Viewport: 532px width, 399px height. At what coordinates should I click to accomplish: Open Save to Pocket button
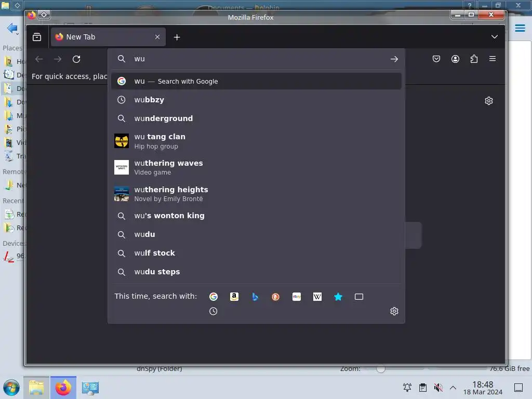pyautogui.click(x=436, y=59)
